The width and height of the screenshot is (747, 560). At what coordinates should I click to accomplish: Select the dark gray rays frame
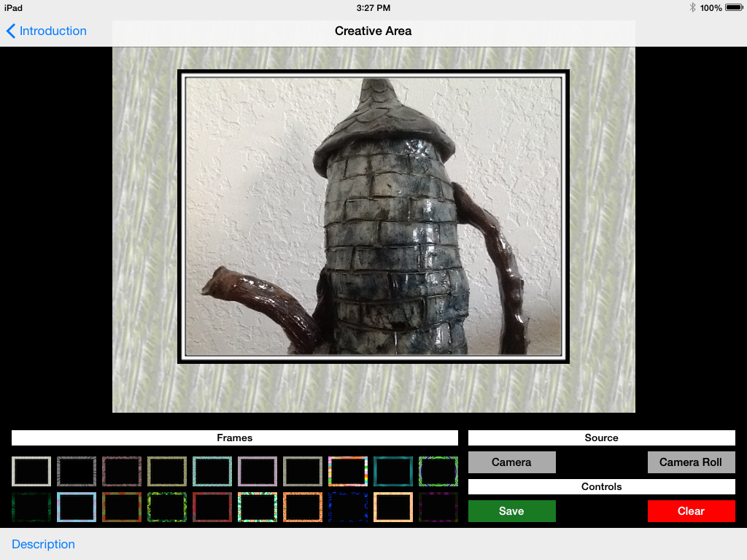pyautogui.click(x=77, y=471)
